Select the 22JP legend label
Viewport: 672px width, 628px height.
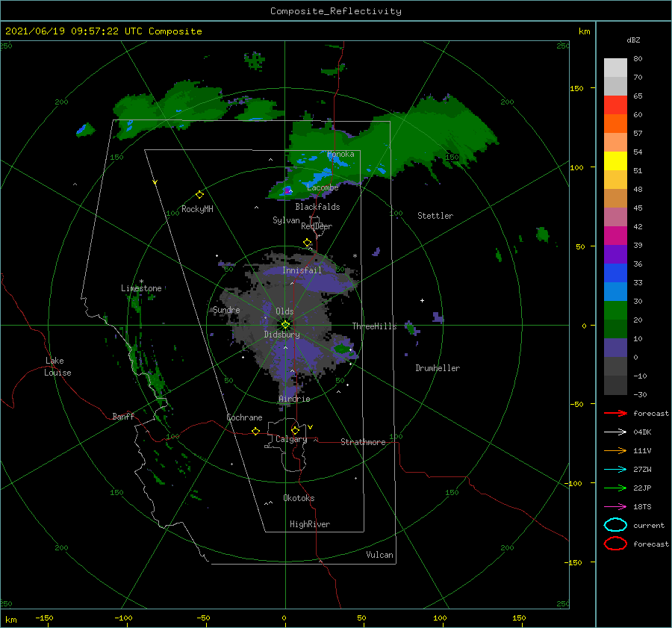pyautogui.click(x=642, y=488)
